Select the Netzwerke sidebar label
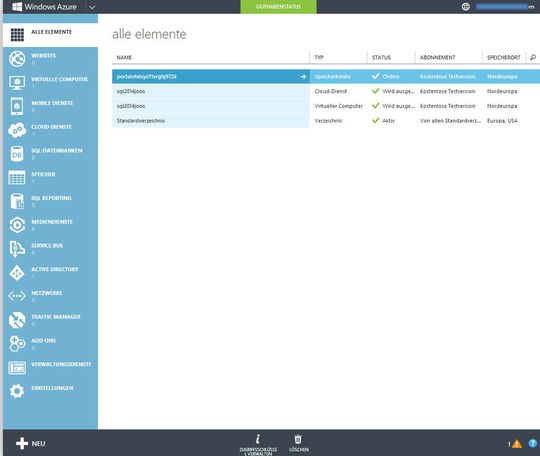This screenshot has height=456, width=540. pos(47,293)
